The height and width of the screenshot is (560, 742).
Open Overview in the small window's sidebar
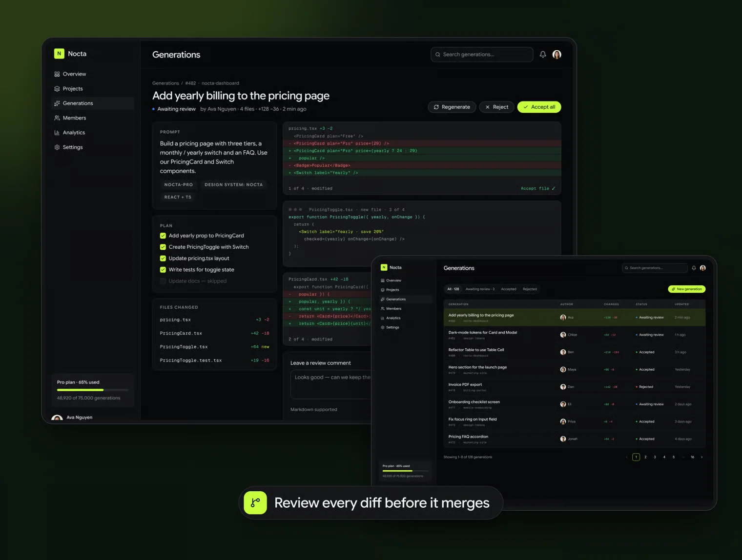click(x=405, y=280)
